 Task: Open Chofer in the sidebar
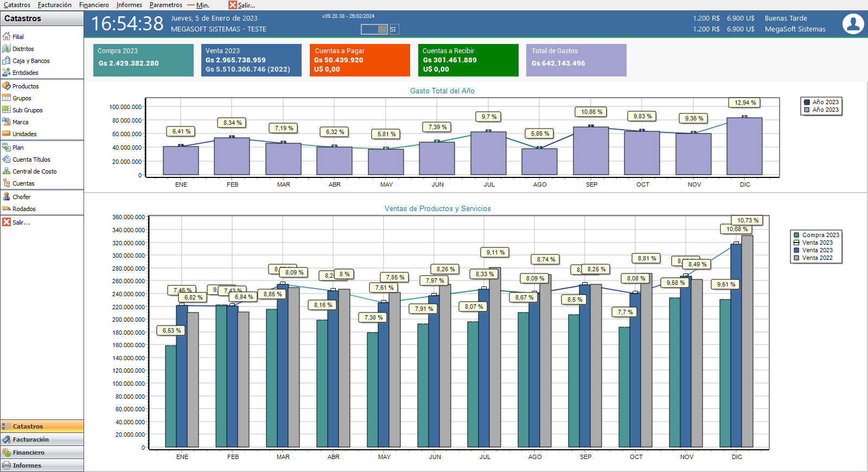(16, 197)
